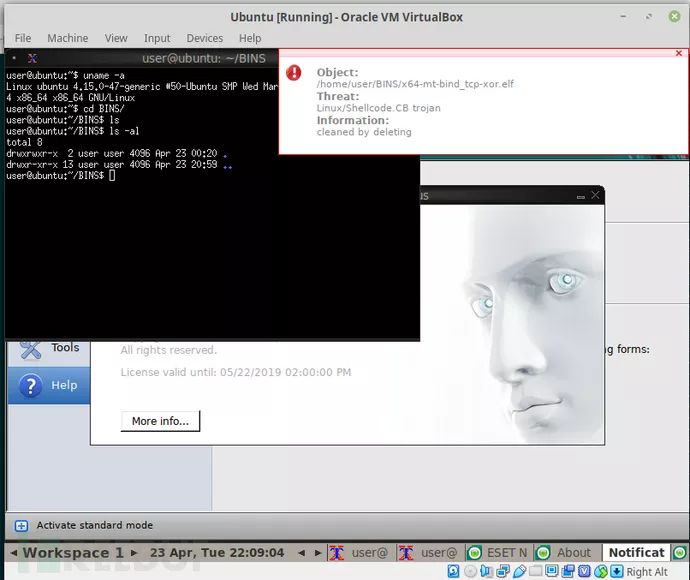This screenshot has width=690, height=580.
Task: Click the 'All rights reserved.' text
Action: (x=169, y=350)
